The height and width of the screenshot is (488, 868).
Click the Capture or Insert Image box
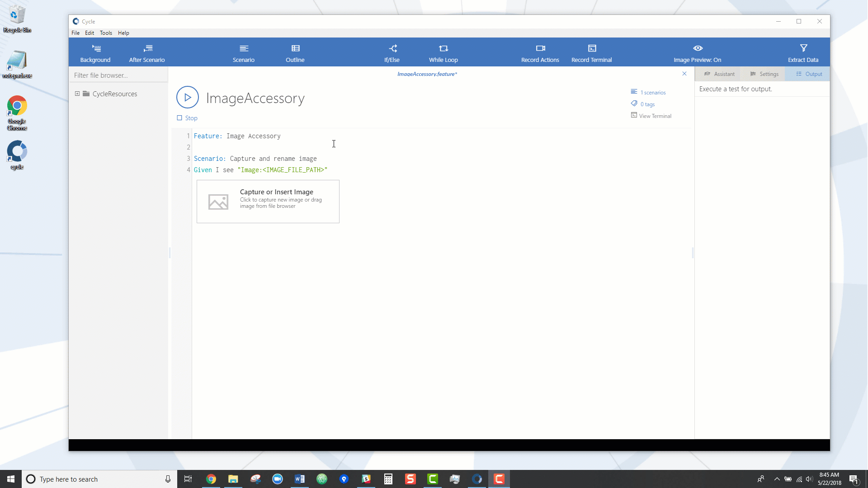(268, 202)
